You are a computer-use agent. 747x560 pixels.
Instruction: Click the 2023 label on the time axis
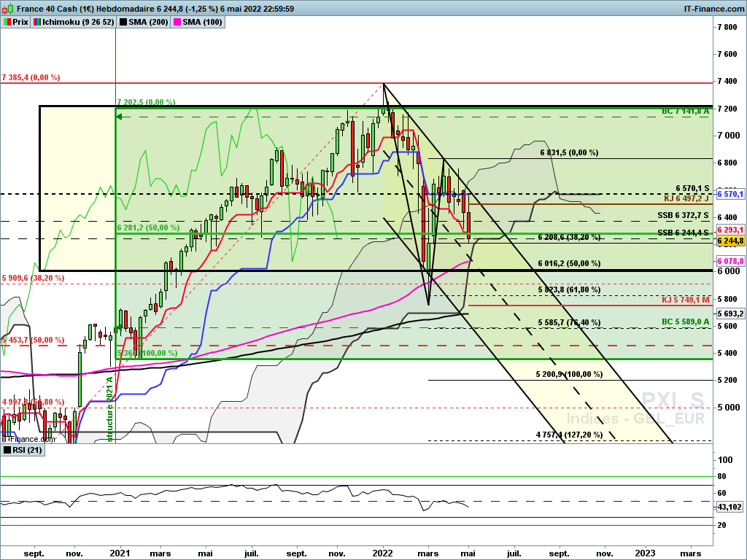coord(646,553)
